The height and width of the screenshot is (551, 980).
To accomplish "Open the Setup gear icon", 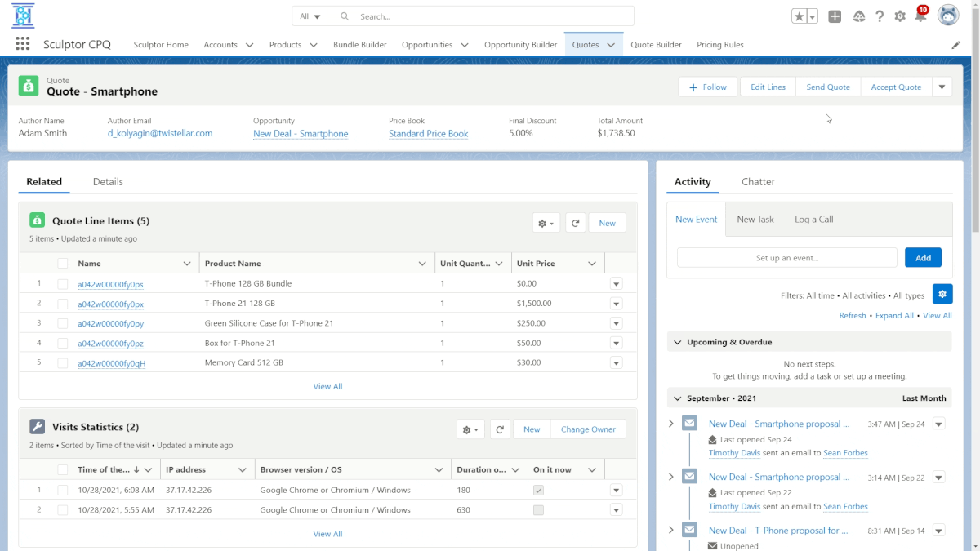I will click(x=900, y=16).
